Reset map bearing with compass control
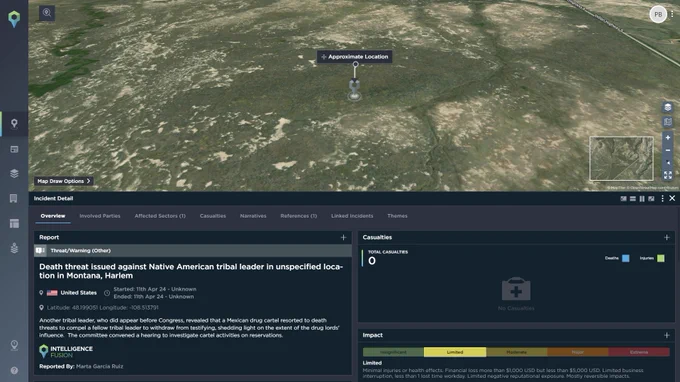Viewport: 680px width, 382px height. tap(668, 163)
